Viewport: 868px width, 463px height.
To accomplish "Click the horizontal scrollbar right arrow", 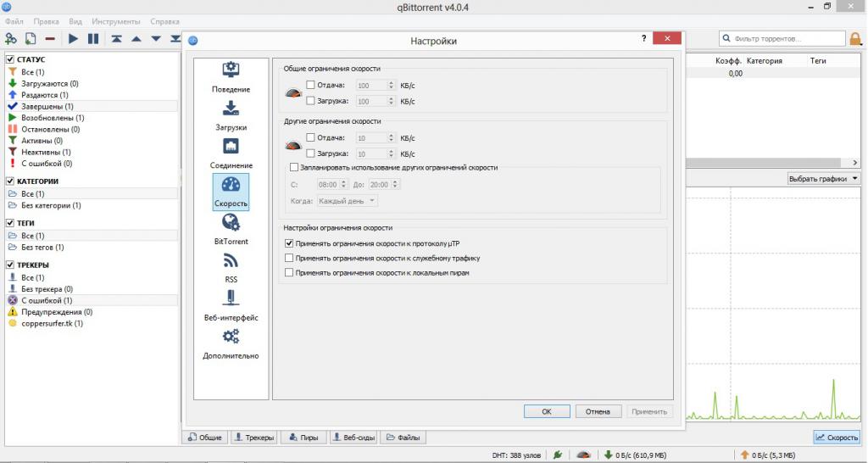I will click(x=855, y=162).
